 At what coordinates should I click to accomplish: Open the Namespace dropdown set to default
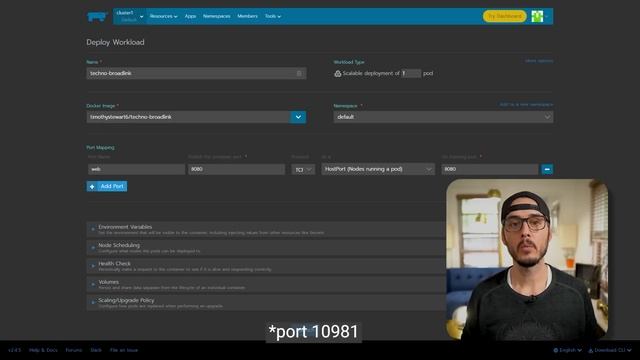(x=443, y=117)
